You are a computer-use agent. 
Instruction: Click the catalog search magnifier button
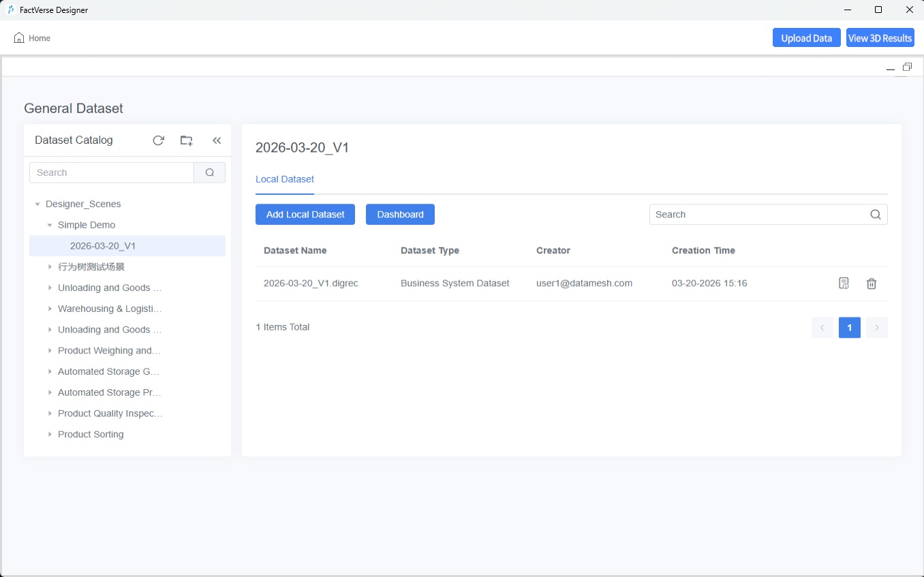tap(210, 172)
